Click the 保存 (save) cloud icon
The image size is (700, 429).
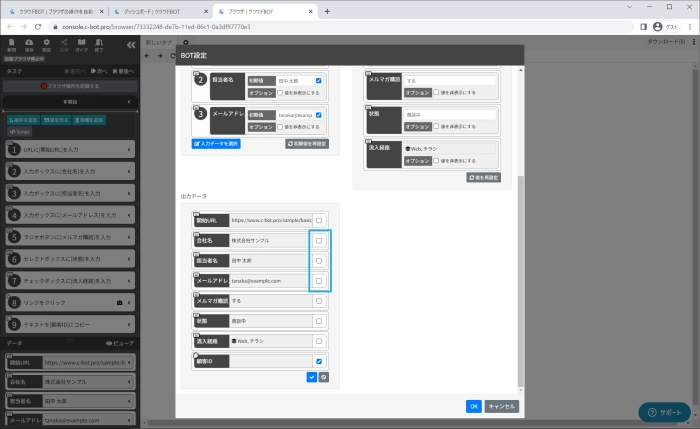point(29,44)
